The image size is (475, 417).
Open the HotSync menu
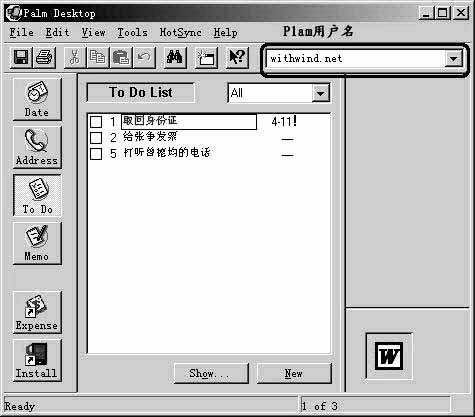click(x=180, y=33)
